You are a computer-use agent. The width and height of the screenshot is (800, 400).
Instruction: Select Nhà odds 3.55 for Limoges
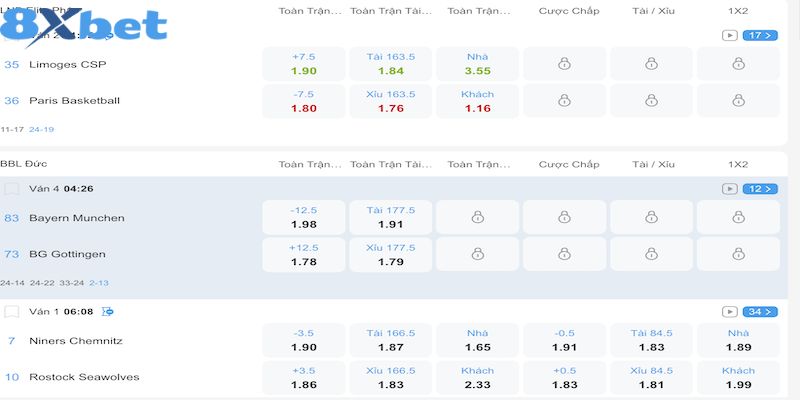point(478,64)
